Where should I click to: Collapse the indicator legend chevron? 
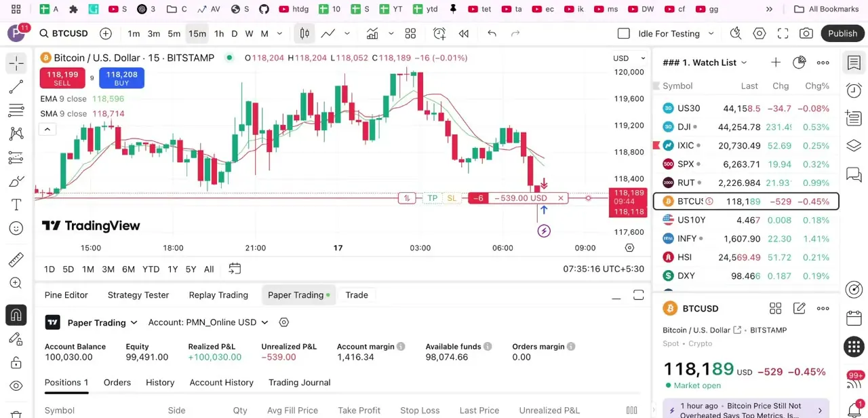[47, 129]
